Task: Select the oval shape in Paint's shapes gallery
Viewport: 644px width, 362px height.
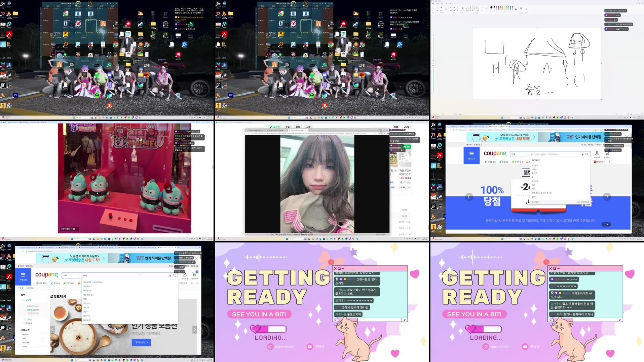Action: point(470,7)
